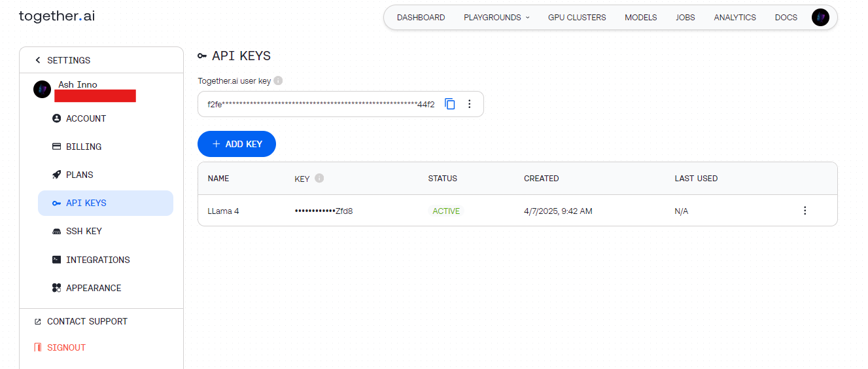Open LLama 4 row options menu

tap(805, 211)
